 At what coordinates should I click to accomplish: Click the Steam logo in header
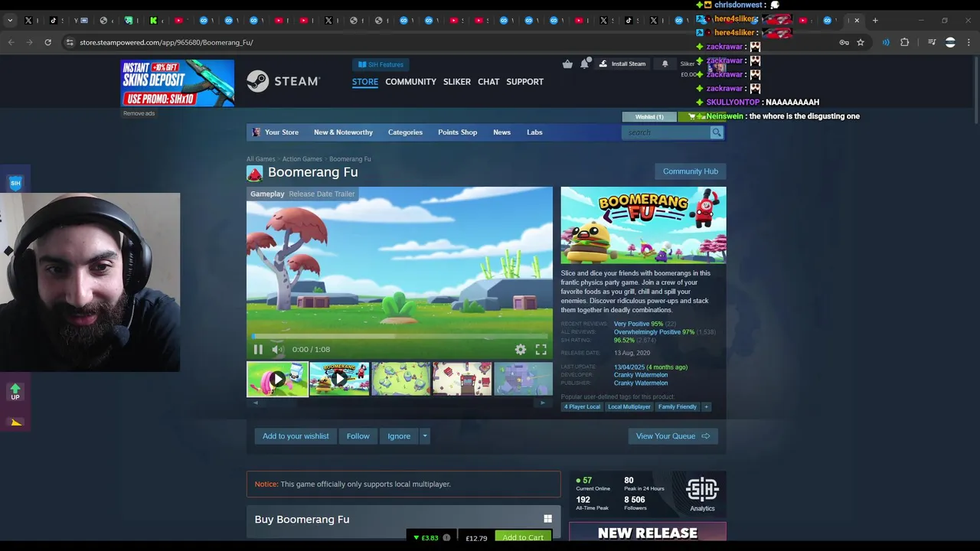click(x=283, y=81)
